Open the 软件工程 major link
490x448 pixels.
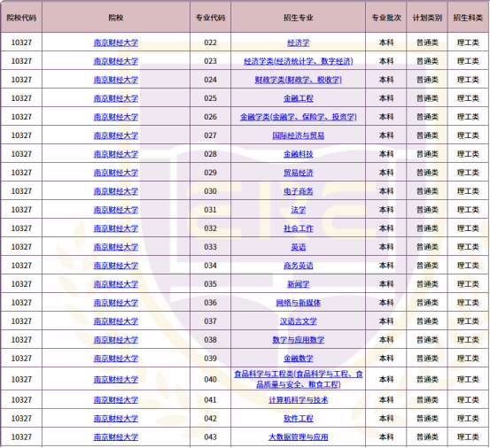(298, 419)
